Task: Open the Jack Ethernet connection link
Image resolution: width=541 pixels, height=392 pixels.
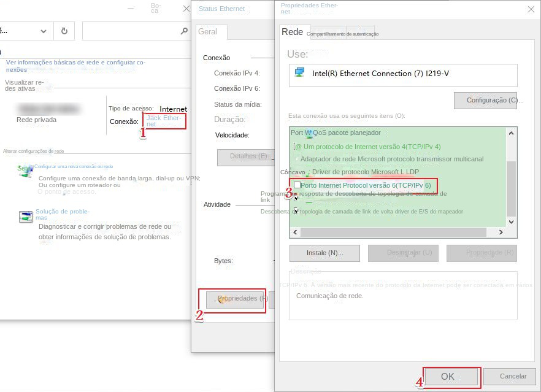Action: click(163, 120)
